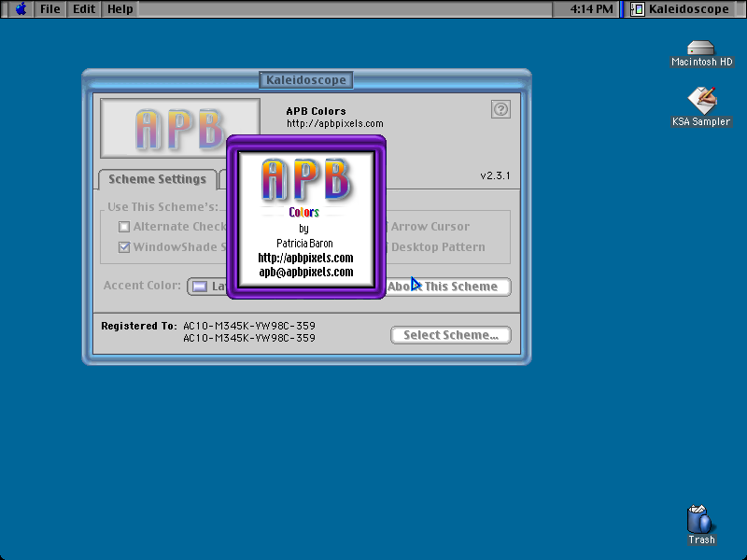Click the help question mark icon
747x560 pixels.
tap(500, 109)
